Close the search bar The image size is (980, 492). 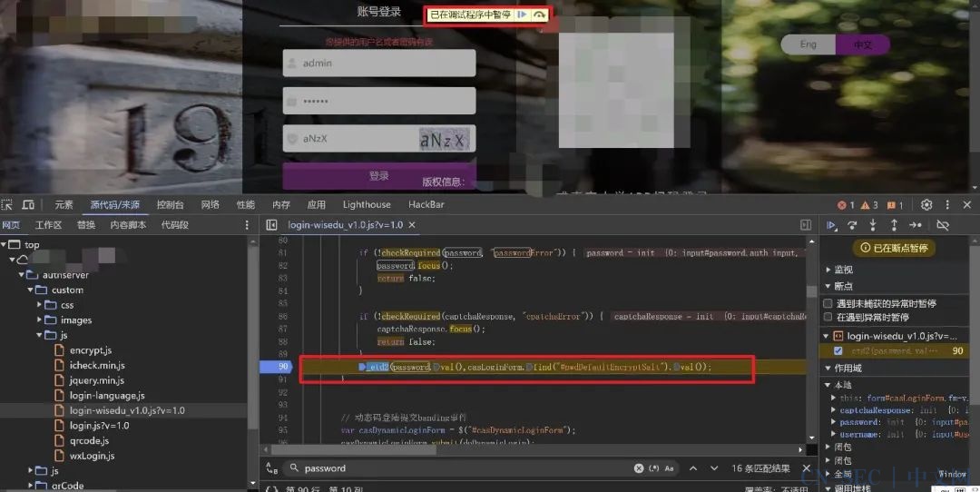tap(807, 468)
